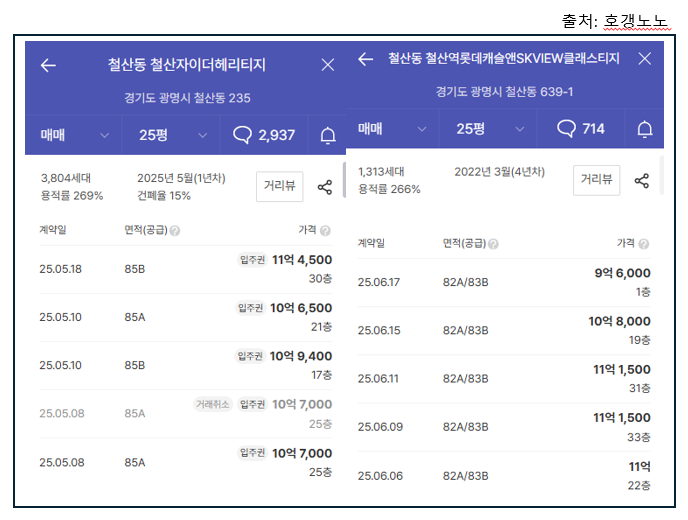Click the 철산동 철산역롯데캐슬앤SKVIEW클래스티지 title
Image resolution: width=688 pixels, height=520 pixels.
click(x=504, y=58)
